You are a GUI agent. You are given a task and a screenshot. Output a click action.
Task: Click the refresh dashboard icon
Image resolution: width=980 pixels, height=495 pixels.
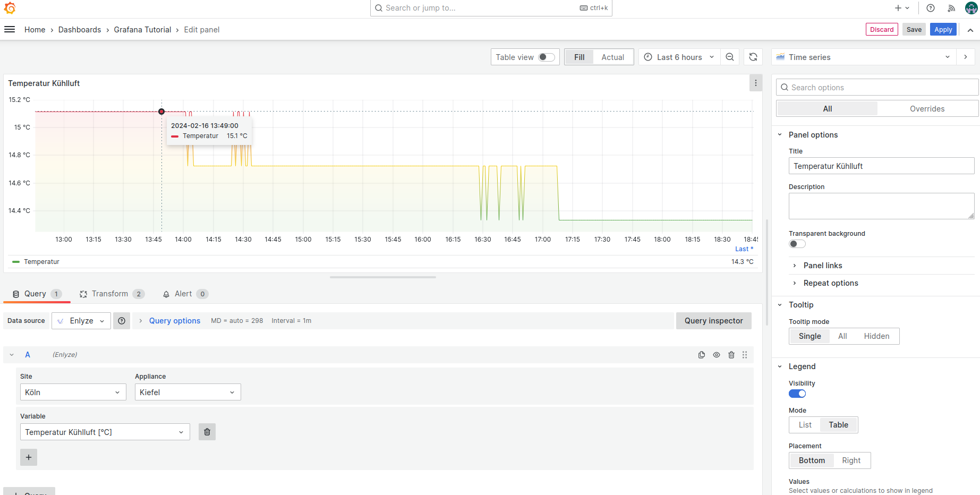pos(753,57)
